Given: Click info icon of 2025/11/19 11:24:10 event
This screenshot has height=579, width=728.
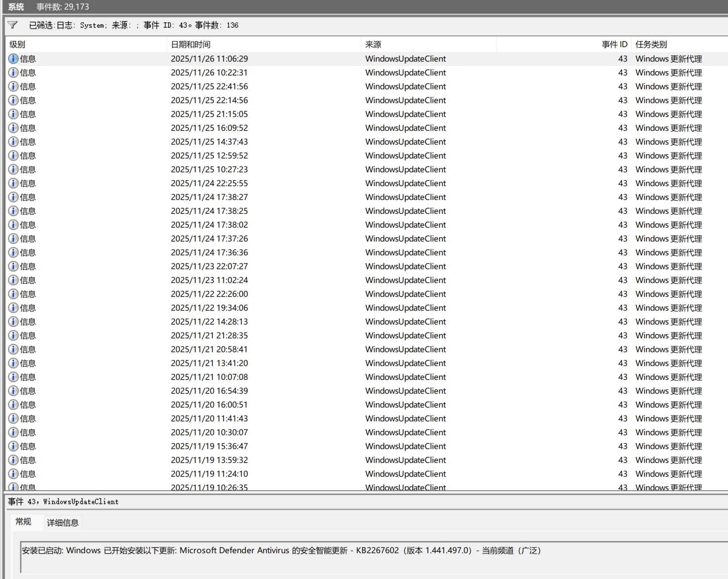Looking at the screenshot, I should [14, 474].
